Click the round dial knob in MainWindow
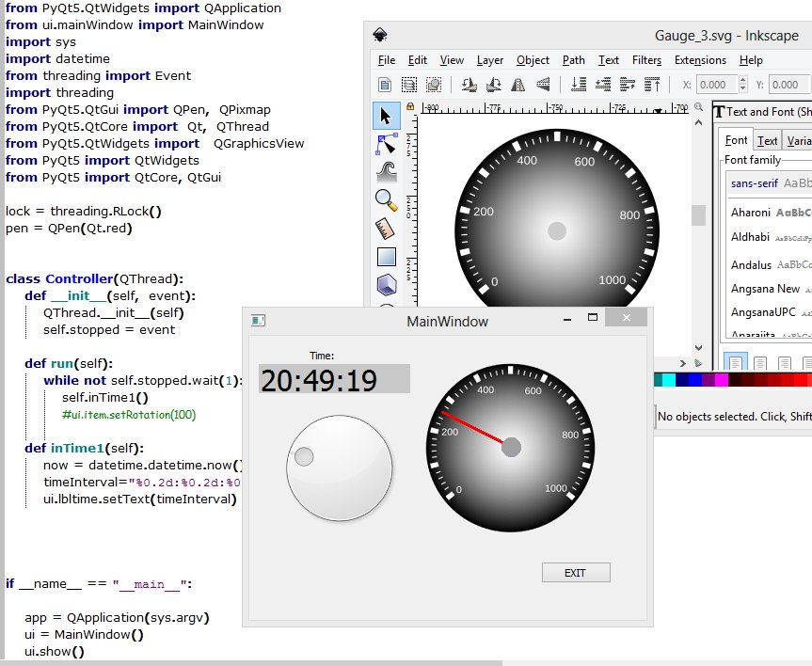 340,468
